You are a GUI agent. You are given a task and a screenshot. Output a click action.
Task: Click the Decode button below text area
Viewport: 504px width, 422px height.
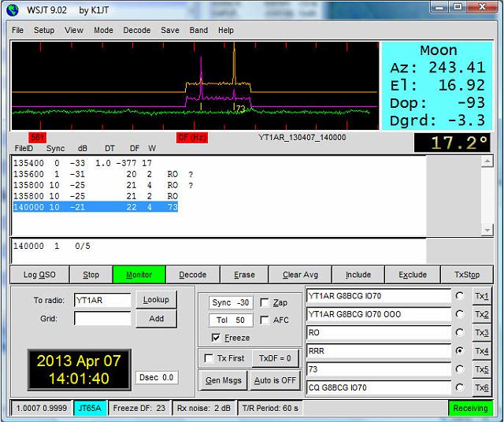click(193, 275)
